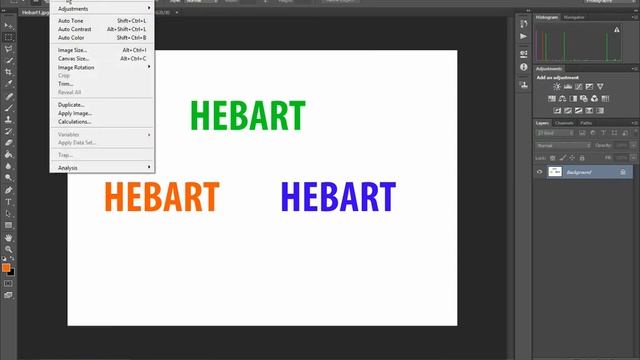Open the History panel icon
Viewport: 640px width, 360px height.
(524, 24)
